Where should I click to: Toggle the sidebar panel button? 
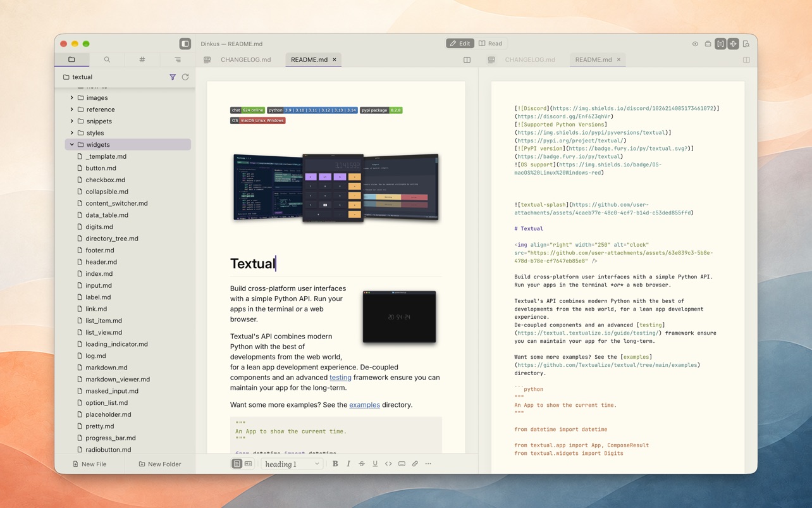[x=185, y=44]
